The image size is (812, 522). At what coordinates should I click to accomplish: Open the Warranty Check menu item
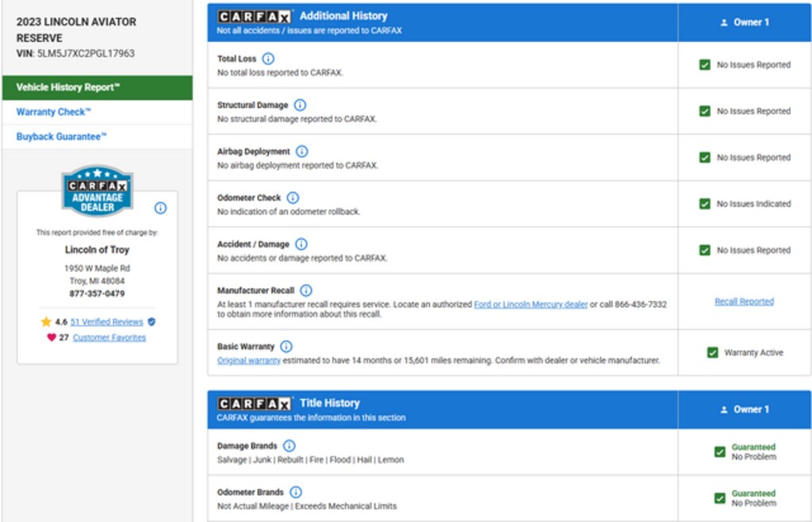point(54,112)
